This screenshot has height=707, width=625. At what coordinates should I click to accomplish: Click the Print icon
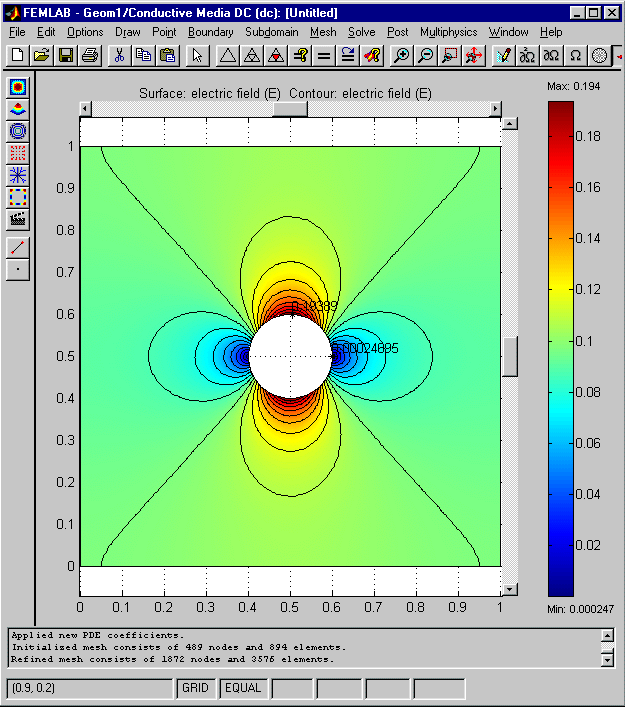[x=90, y=56]
